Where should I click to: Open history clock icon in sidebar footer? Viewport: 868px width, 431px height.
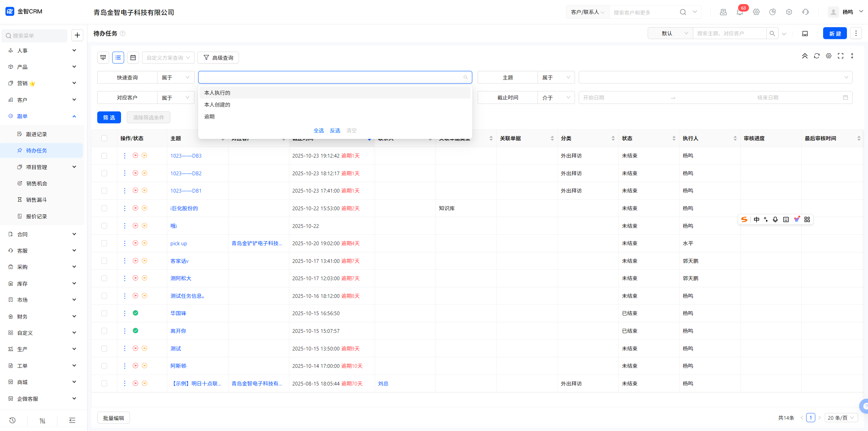tap(13, 420)
